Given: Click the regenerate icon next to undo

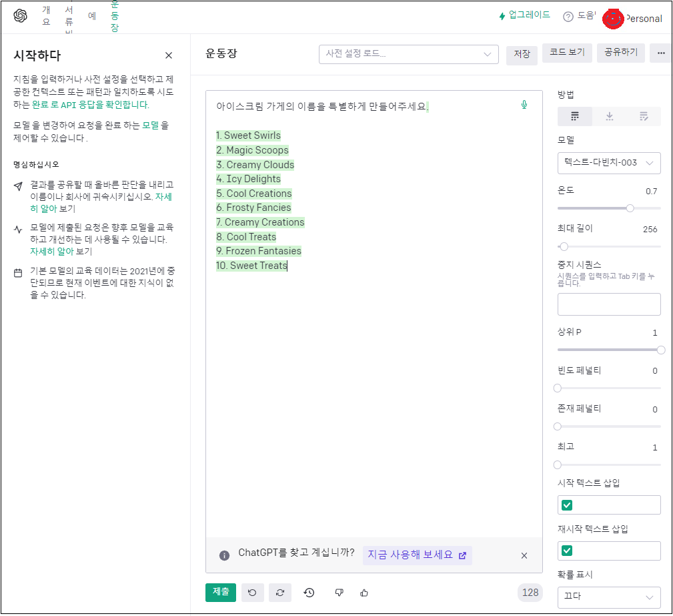Looking at the screenshot, I should pos(281,593).
